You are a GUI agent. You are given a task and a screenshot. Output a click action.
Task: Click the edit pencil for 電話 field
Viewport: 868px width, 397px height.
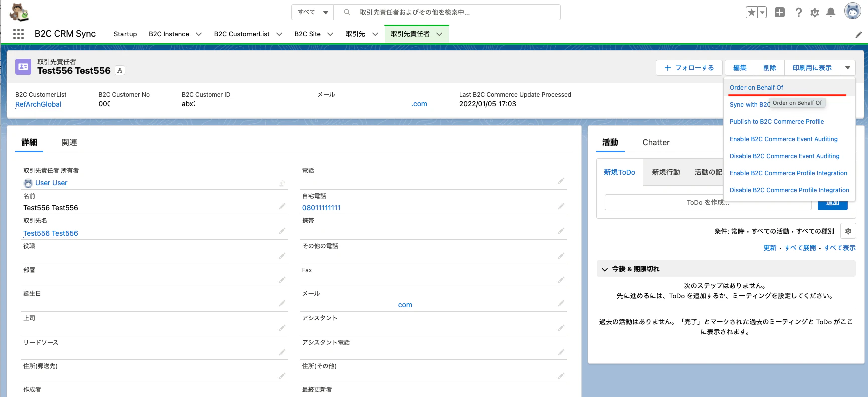(561, 181)
